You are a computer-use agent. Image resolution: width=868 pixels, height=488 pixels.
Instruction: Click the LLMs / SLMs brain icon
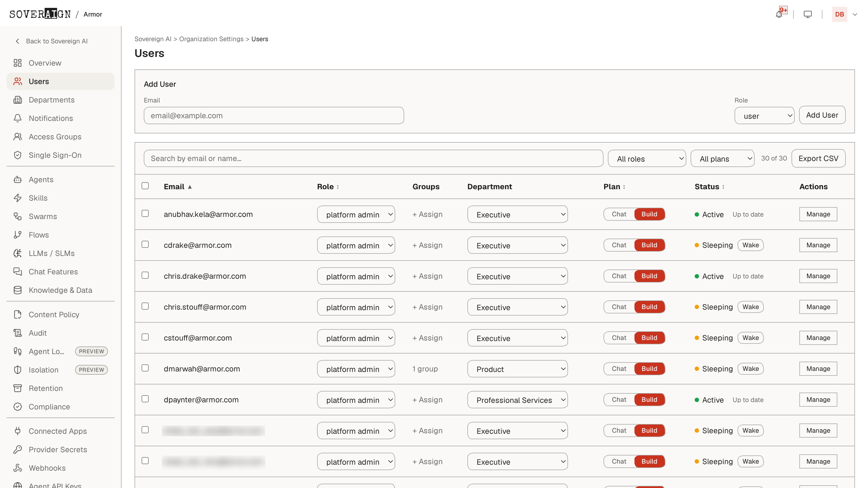(x=18, y=253)
